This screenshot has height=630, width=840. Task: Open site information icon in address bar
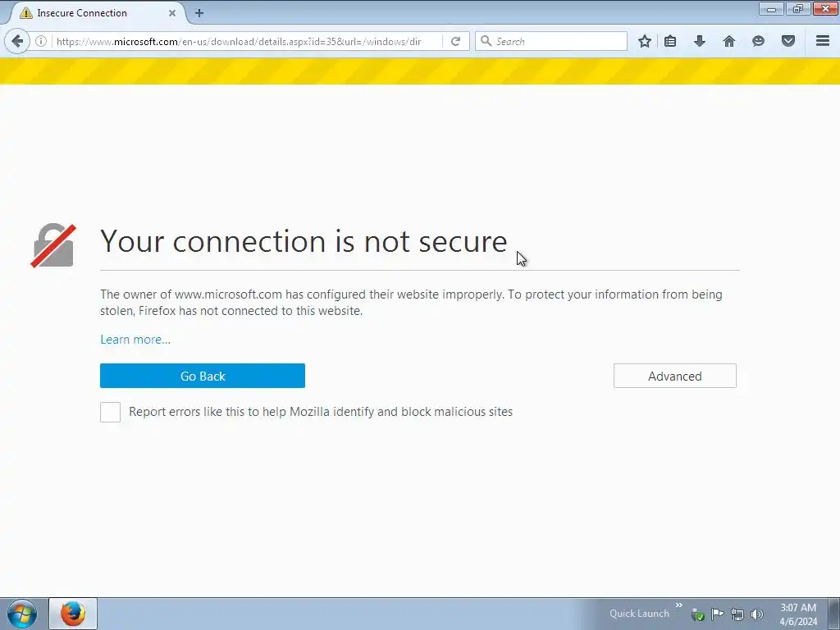(41, 41)
